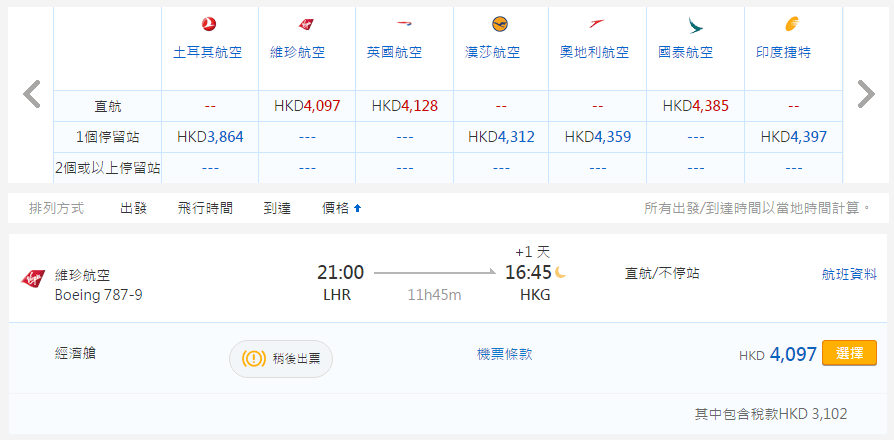
Task: Sort flights by 出發 departure time
Action: (x=134, y=208)
